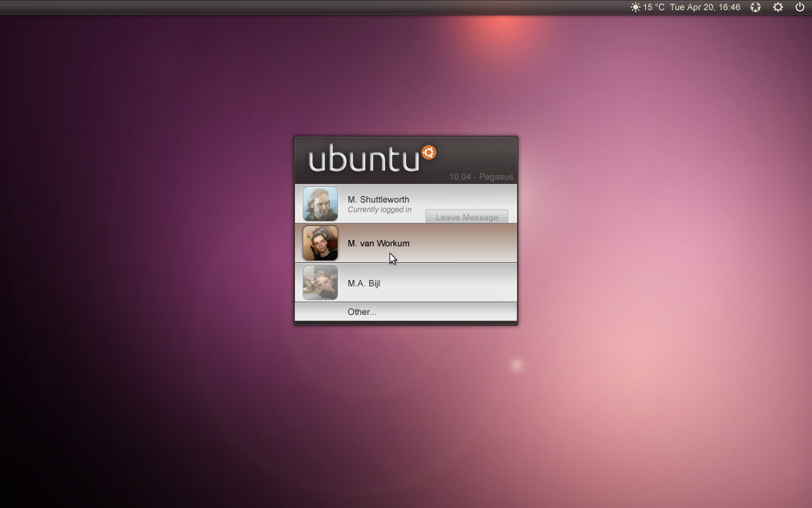
Task: Choose the Other... login option
Action: click(x=362, y=312)
